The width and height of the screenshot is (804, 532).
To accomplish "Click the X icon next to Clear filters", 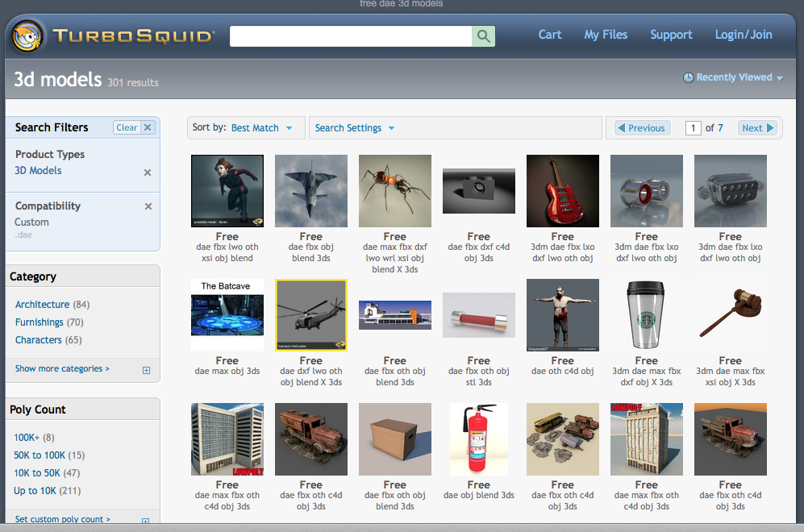I will click(x=147, y=127).
